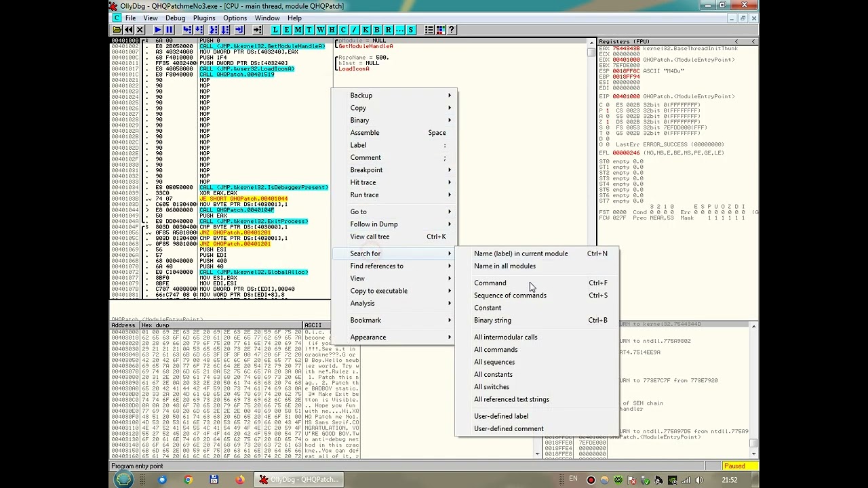The image size is (868, 488).
Task: Open Run trace with ellipsis icon
Action: click(x=399, y=30)
